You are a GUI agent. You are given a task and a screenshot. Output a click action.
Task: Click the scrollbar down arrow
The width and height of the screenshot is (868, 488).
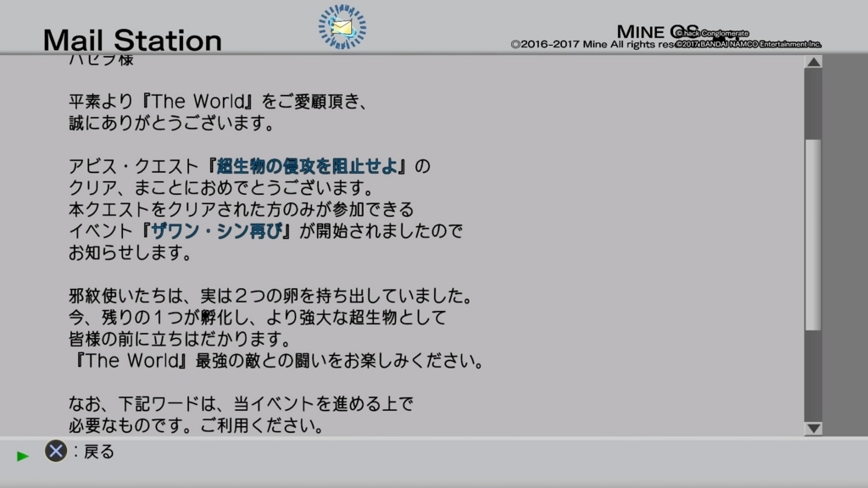coord(813,428)
